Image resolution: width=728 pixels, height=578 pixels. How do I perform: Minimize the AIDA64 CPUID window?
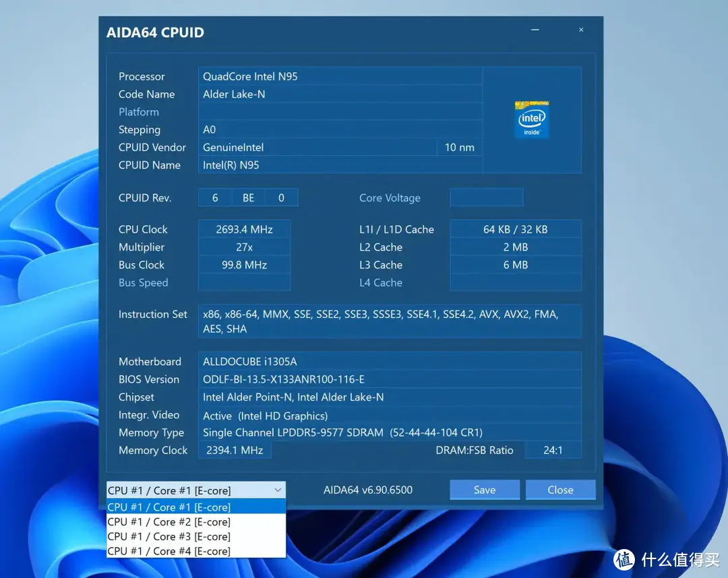pos(535,30)
